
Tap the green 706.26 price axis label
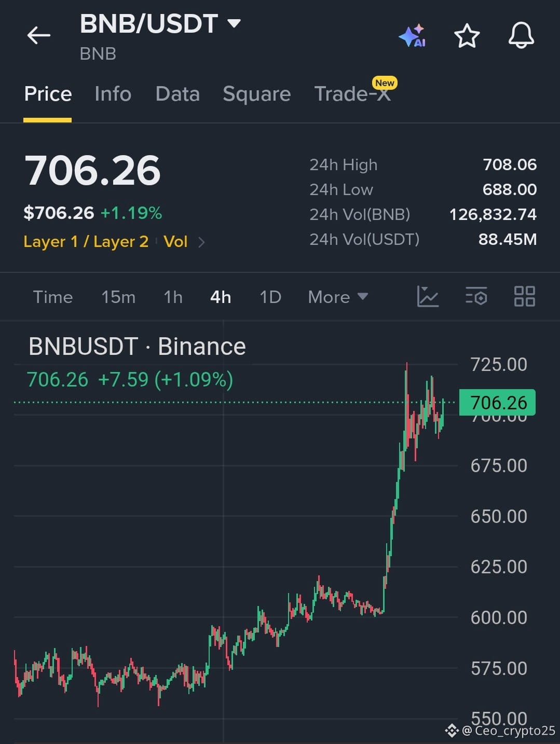pyautogui.click(x=497, y=403)
